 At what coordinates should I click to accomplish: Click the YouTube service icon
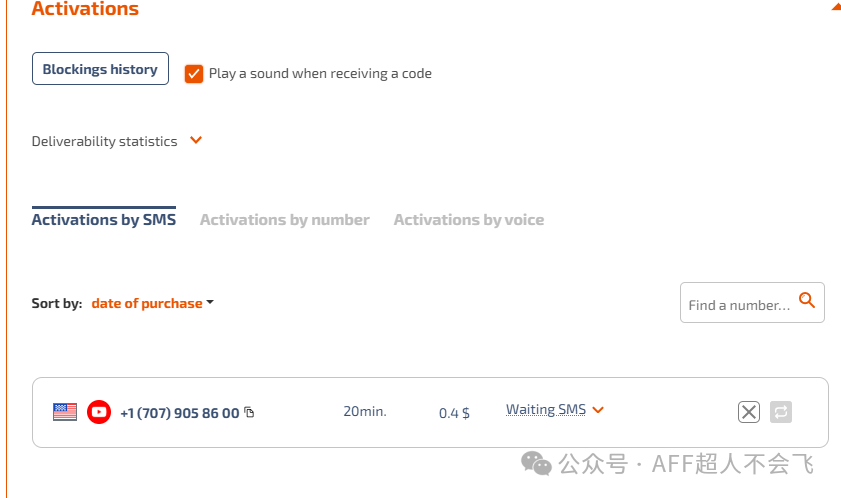pyautogui.click(x=99, y=411)
